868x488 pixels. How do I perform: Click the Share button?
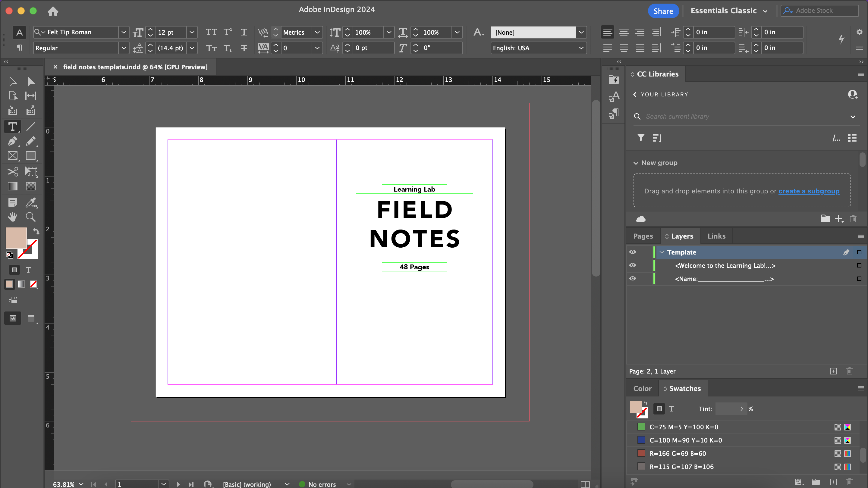point(663,11)
